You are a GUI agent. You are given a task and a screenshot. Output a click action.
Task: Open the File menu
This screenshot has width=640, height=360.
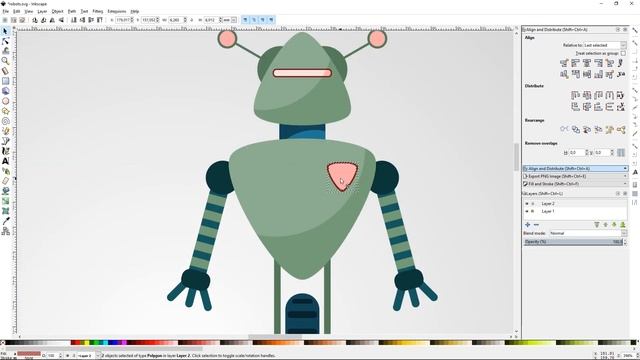click(5, 11)
